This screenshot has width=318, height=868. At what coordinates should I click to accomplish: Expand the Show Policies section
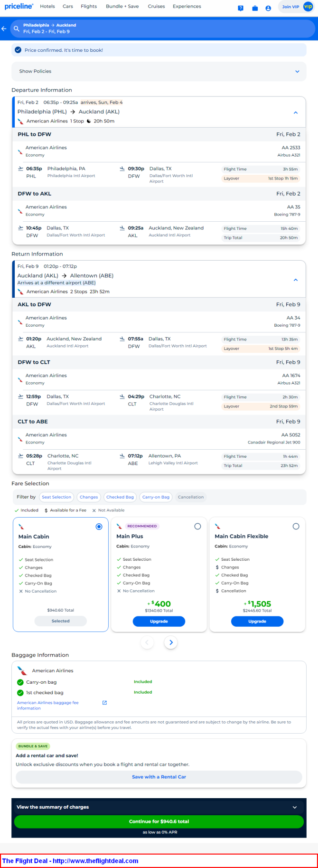point(159,71)
